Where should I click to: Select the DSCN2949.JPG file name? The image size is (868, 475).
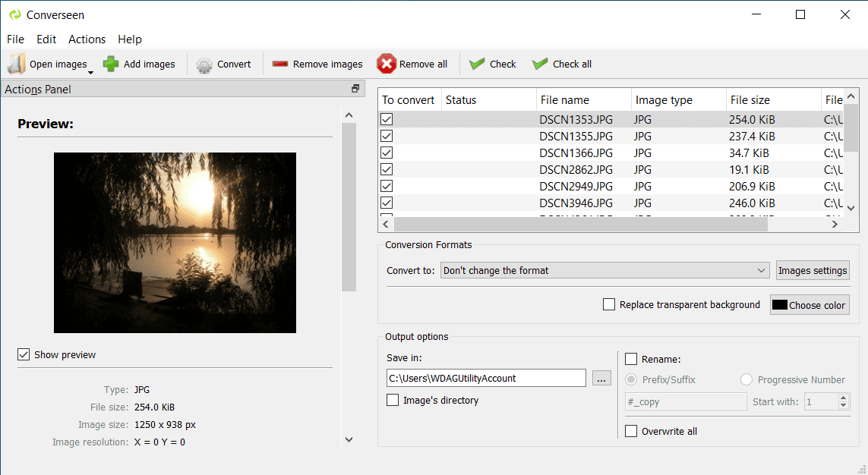pyautogui.click(x=576, y=186)
